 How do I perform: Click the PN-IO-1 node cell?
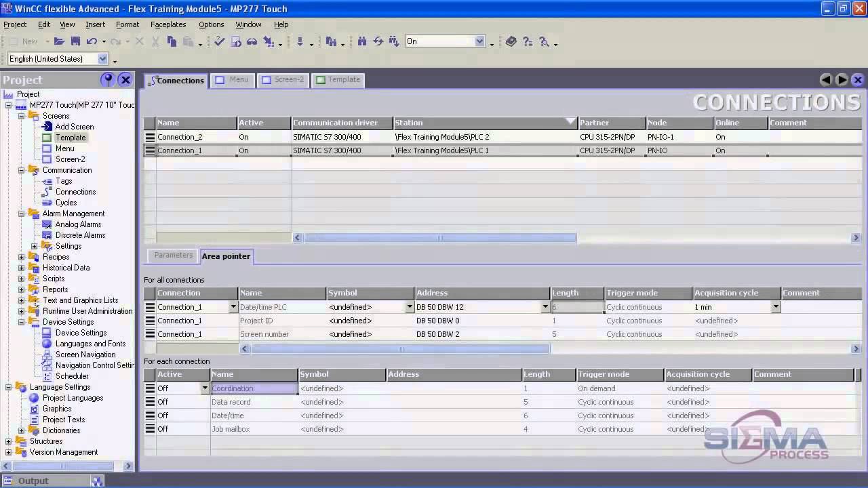pos(679,137)
